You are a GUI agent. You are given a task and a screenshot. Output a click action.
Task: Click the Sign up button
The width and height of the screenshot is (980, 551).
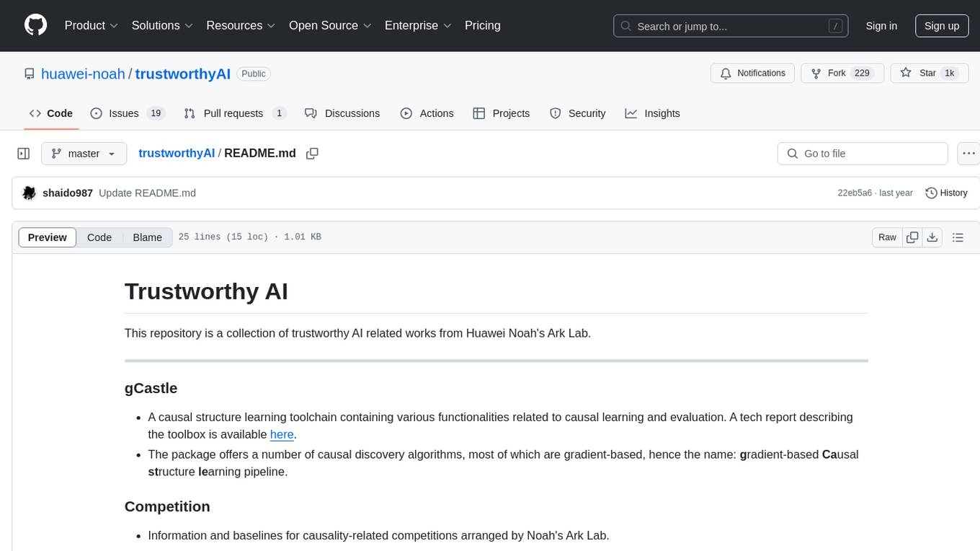tap(942, 26)
